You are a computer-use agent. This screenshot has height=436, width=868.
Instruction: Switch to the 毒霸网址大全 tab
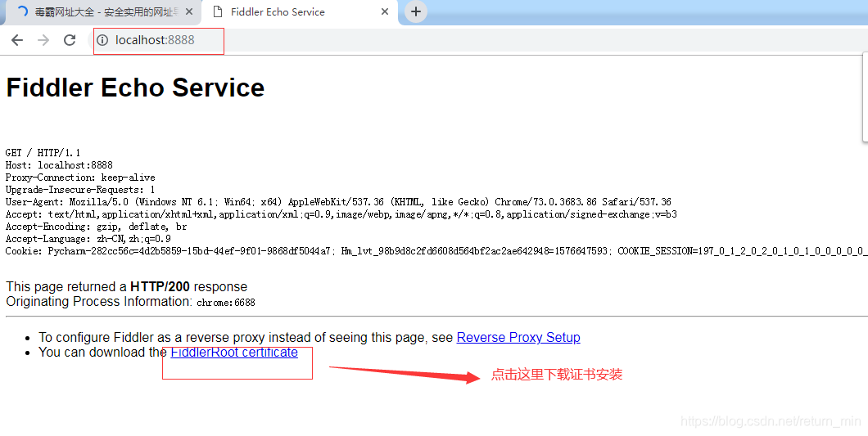point(102,12)
